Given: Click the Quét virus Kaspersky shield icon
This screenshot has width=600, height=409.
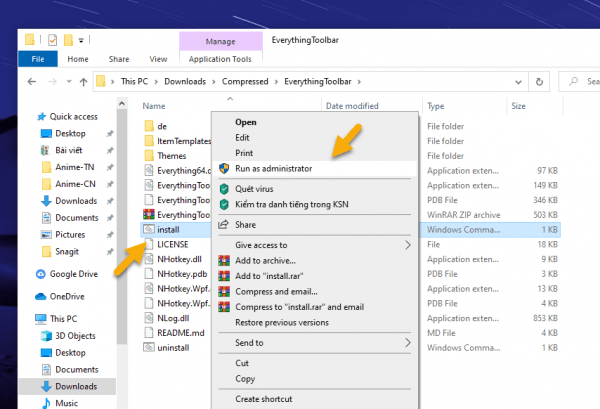Looking at the screenshot, I should pos(224,189).
